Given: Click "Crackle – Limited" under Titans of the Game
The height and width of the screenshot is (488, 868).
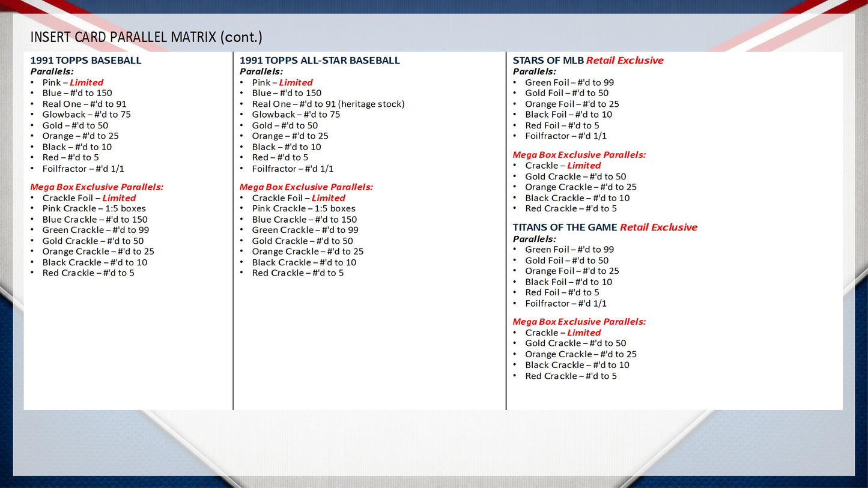Looking at the screenshot, I should (563, 333).
